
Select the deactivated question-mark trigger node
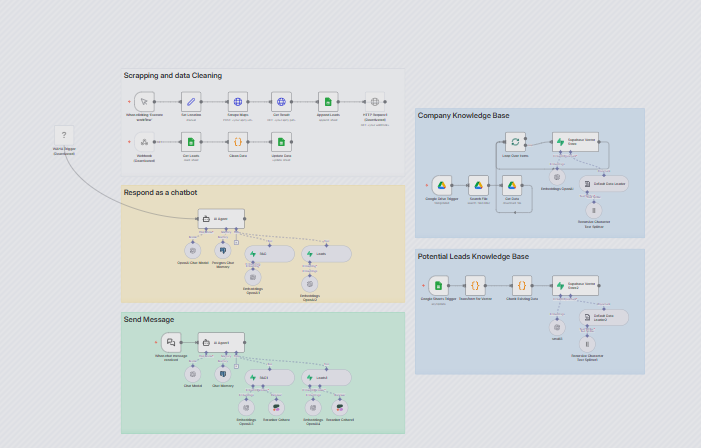(64, 135)
